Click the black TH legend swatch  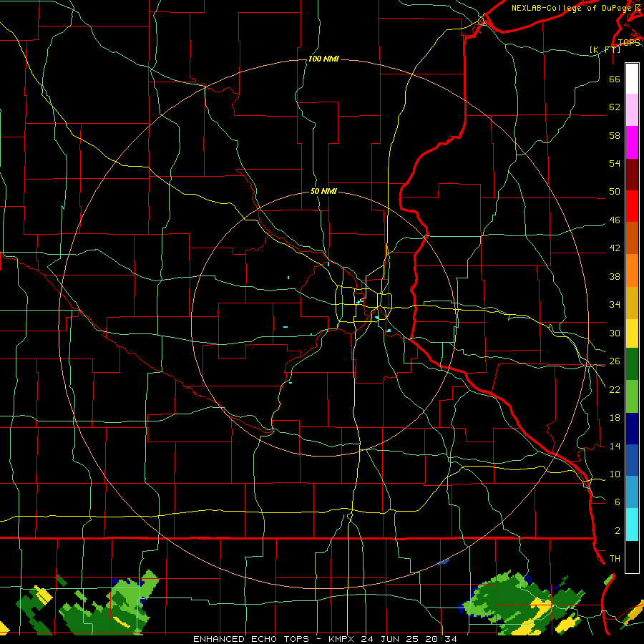point(632,557)
